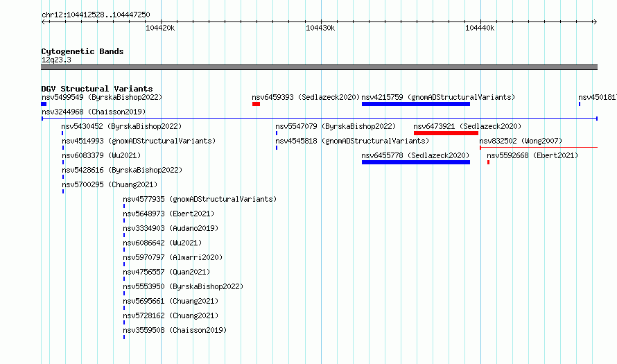The width and height of the screenshot is (617, 364).
Task: Select nsv6455778 (Sedlazeck2020) label
Action: pyautogui.click(x=415, y=155)
